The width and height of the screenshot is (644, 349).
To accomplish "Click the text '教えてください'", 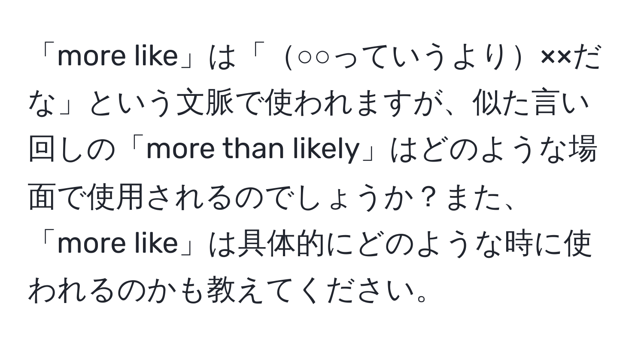I will click(x=307, y=291).
